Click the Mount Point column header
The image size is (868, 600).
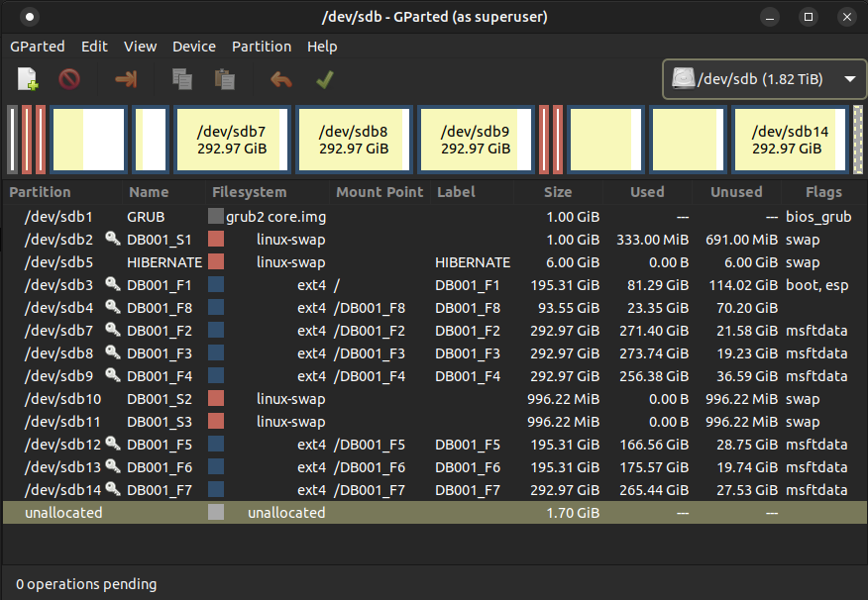[x=379, y=192]
